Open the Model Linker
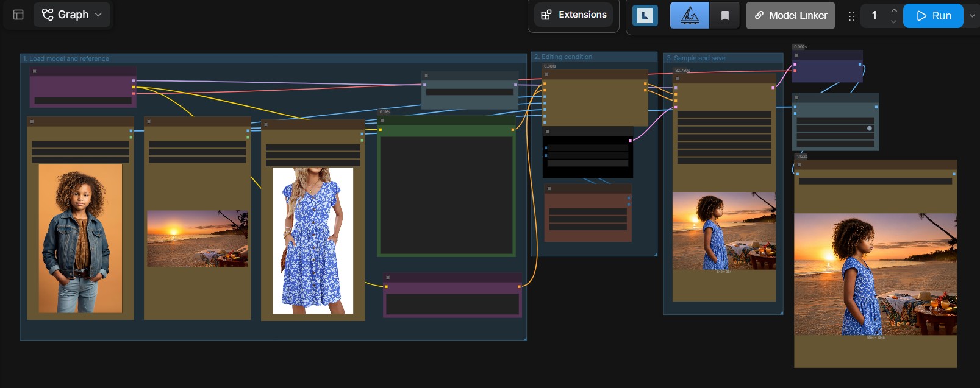 click(791, 15)
